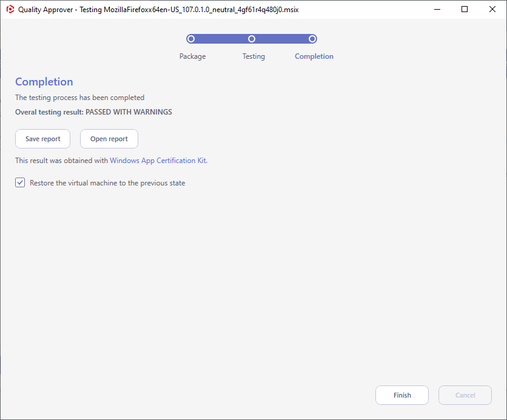Maximize the Quality Approver window
Screen dimensions: 507x420
(x=465, y=9)
